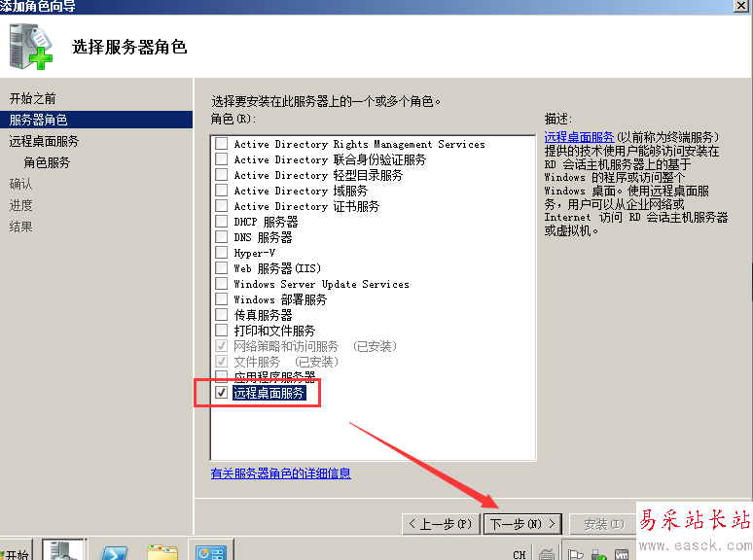Click the CH language indicator
This screenshot has height=560, width=753.
pos(520,554)
